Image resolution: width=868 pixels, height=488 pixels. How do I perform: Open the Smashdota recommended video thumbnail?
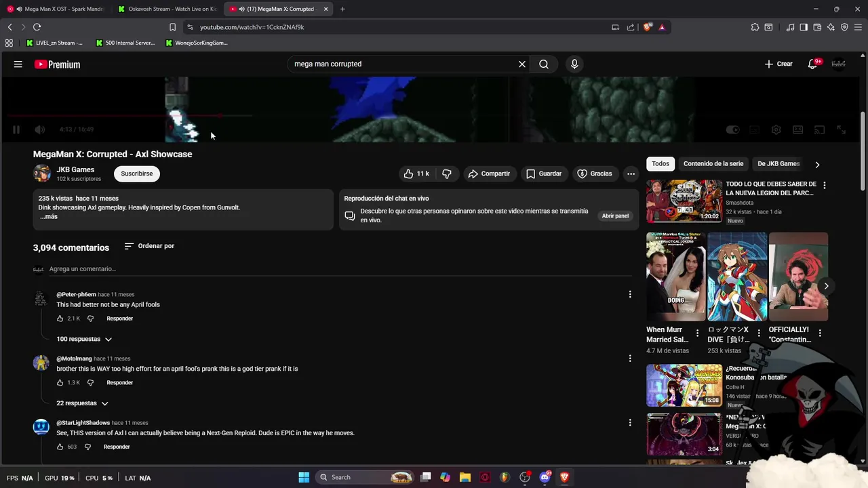(x=684, y=201)
